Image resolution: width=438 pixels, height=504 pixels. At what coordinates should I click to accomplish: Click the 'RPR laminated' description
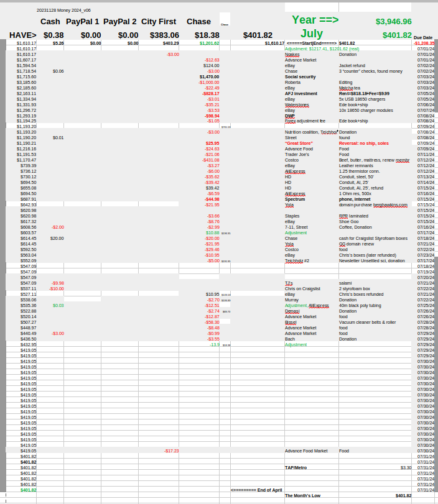pyautogui.click(x=353, y=216)
